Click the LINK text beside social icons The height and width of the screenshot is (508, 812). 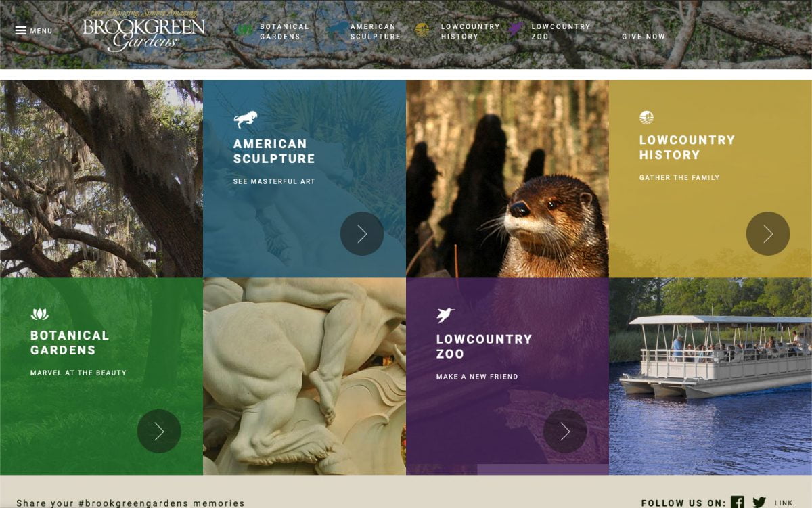click(784, 503)
